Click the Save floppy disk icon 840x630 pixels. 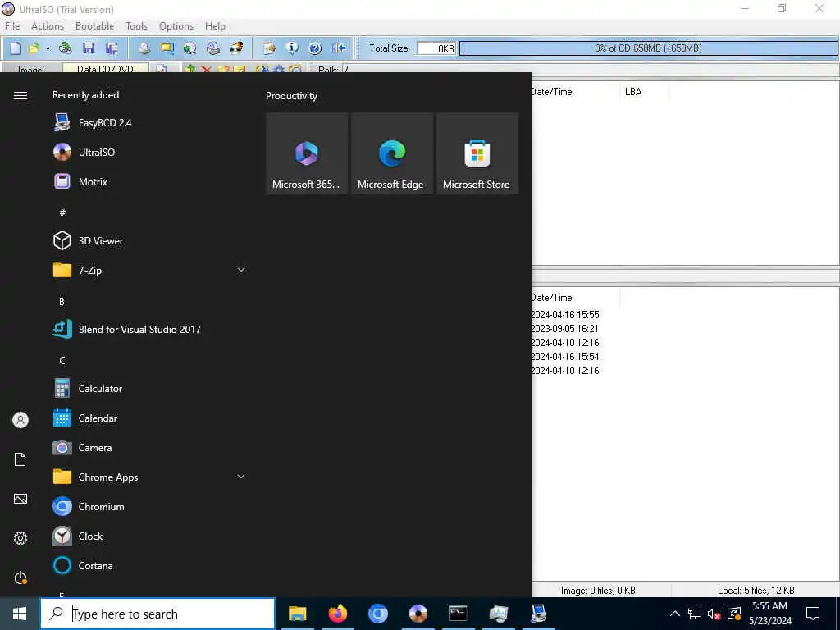(89, 48)
